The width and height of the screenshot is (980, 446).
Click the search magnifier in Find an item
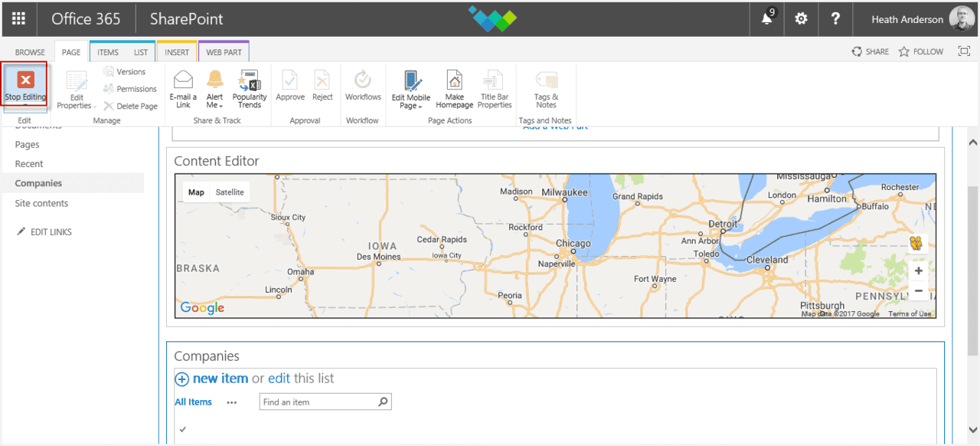point(384,402)
